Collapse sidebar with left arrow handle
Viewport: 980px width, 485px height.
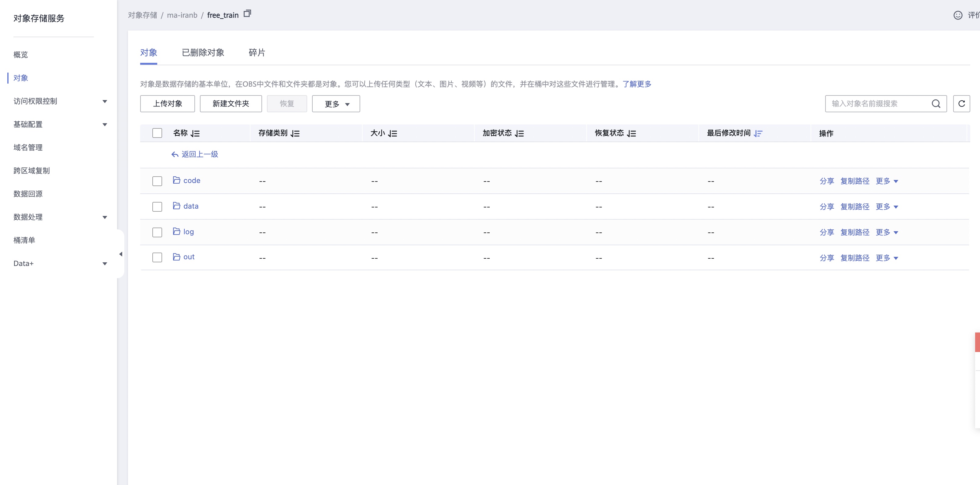click(x=121, y=254)
